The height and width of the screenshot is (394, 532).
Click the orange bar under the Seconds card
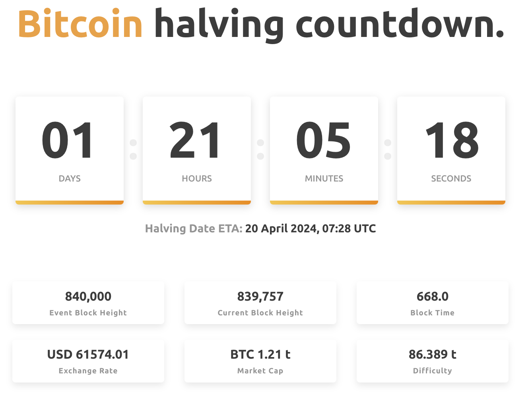[x=451, y=203]
